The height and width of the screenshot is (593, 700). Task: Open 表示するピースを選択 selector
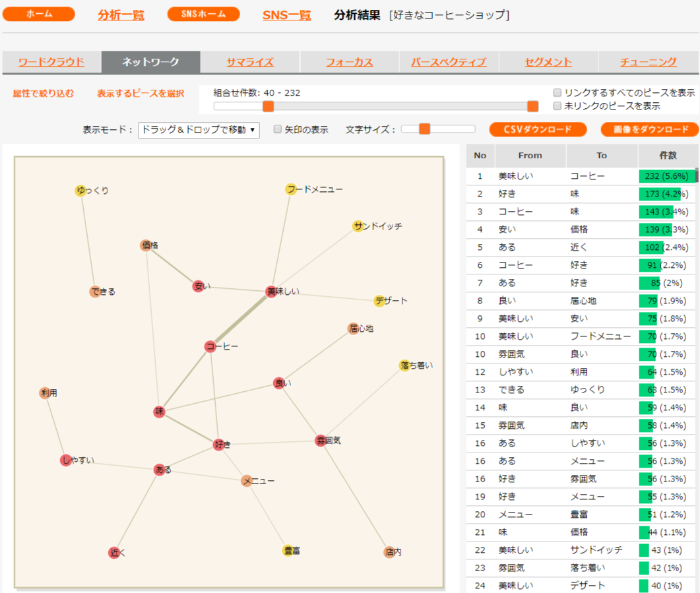click(141, 94)
